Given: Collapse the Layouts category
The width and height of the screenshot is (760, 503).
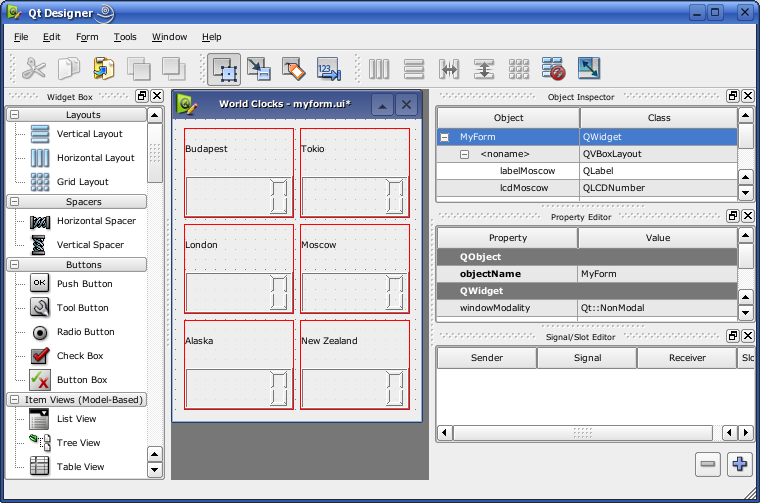Looking at the screenshot, I should [x=15, y=115].
